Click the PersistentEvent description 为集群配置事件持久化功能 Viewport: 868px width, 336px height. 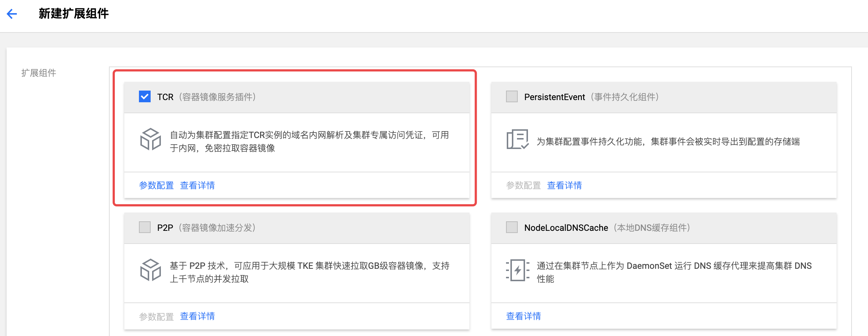tap(668, 142)
